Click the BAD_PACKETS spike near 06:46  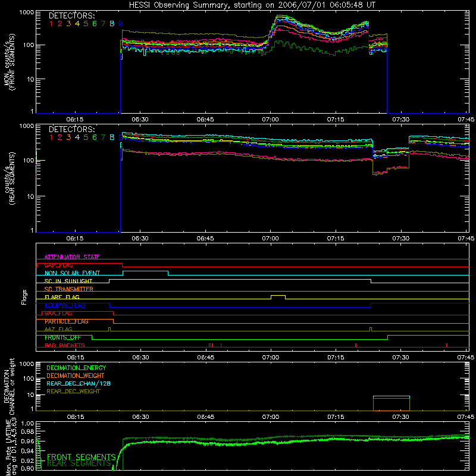point(211,345)
